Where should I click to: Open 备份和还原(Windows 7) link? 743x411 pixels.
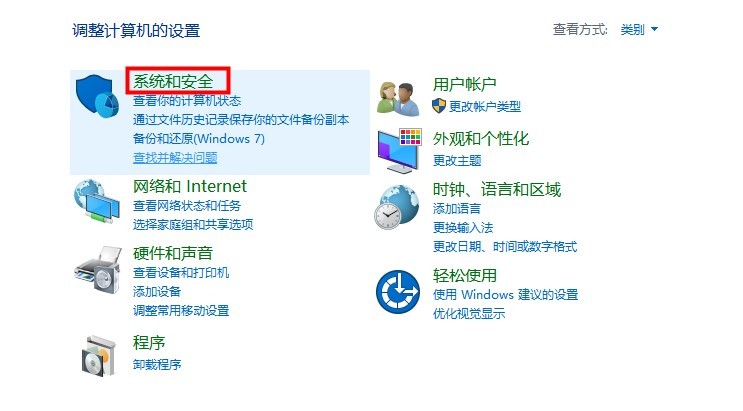tap(199, 138)
